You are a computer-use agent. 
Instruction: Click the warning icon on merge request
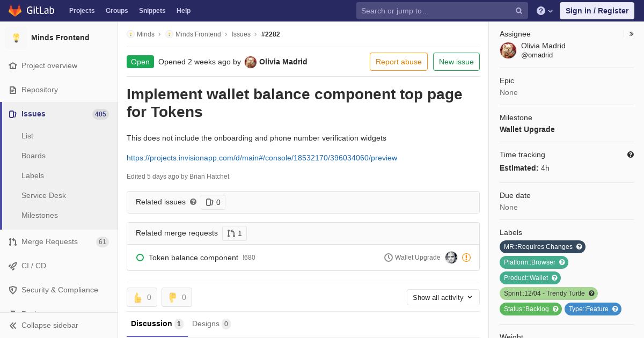[466, 258]
